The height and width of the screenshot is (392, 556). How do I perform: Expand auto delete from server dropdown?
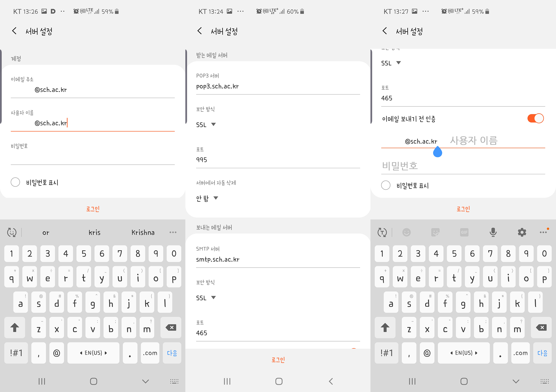[207, 198]
